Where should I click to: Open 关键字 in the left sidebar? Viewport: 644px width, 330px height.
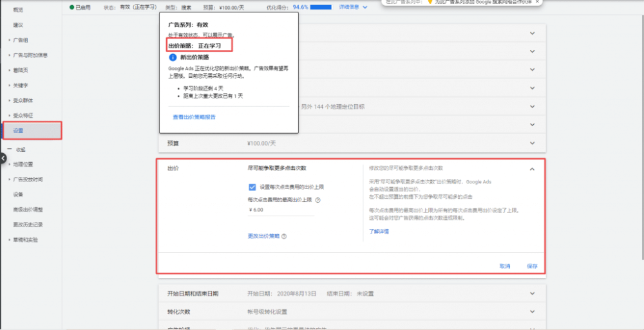pos(21,85)
